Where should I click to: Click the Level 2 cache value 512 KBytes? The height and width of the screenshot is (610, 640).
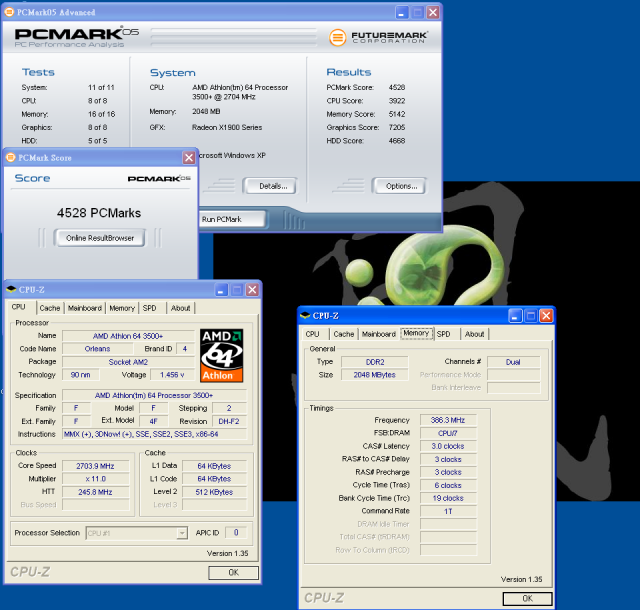point(214,492)
